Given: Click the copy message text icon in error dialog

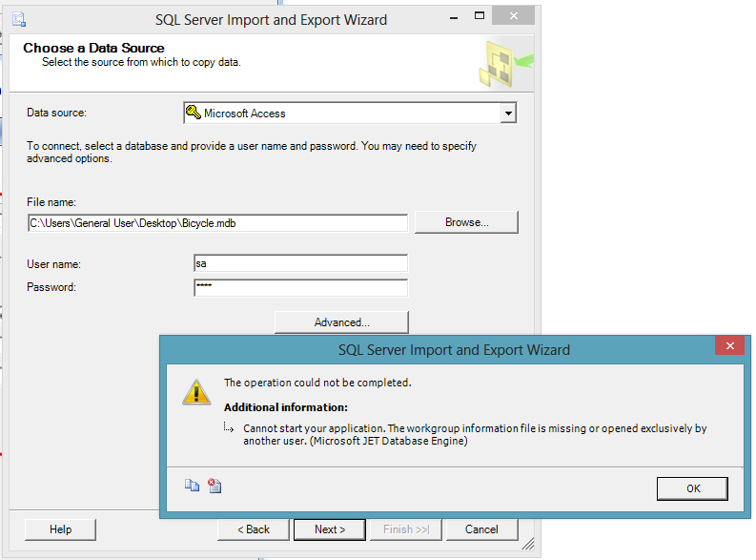Looking at the screenshot, I should pyautogui.click(x=192, y=486).
